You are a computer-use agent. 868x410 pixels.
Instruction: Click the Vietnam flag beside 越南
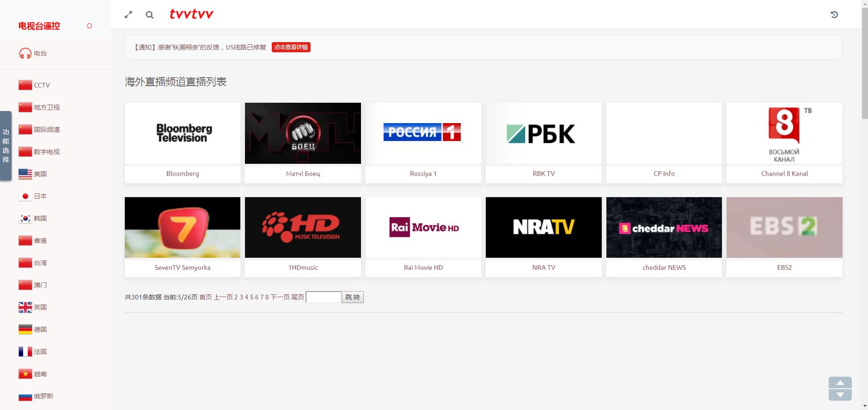coord(25,374)
